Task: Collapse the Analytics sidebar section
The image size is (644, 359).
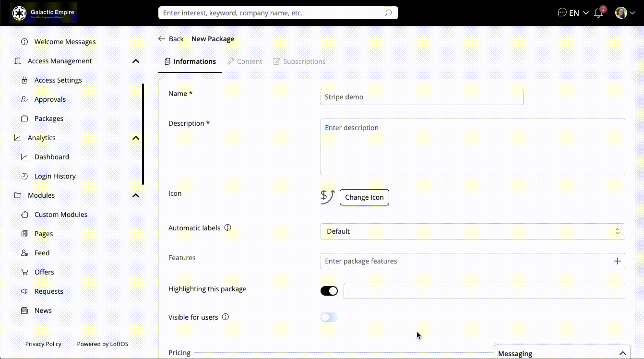Action: click(136, 138)
